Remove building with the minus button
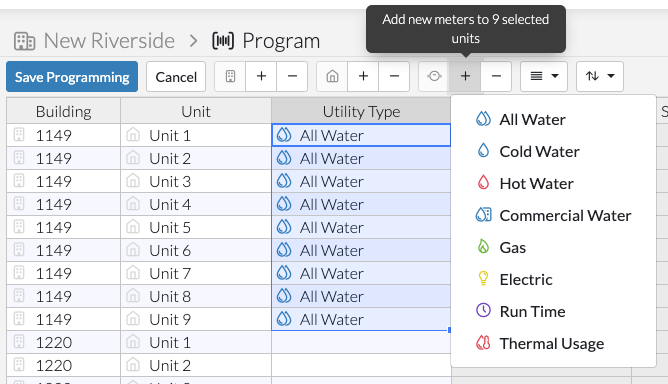 point(292,76)
